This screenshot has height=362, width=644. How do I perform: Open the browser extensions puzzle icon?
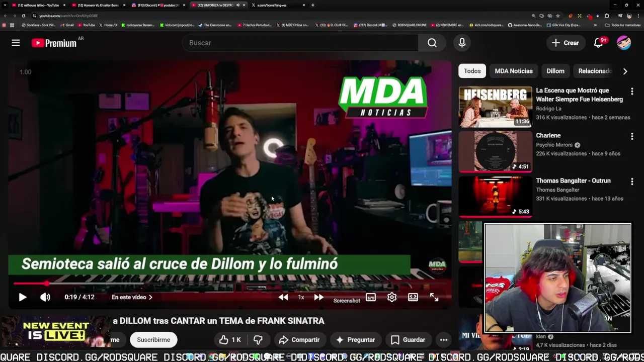click(x=607, y=16)
